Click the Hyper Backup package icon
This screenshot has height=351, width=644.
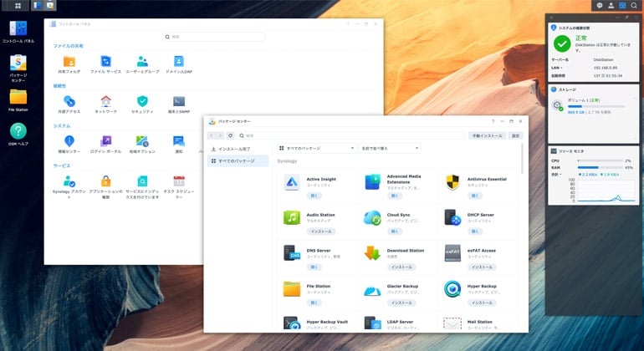[x=452, y=288]
